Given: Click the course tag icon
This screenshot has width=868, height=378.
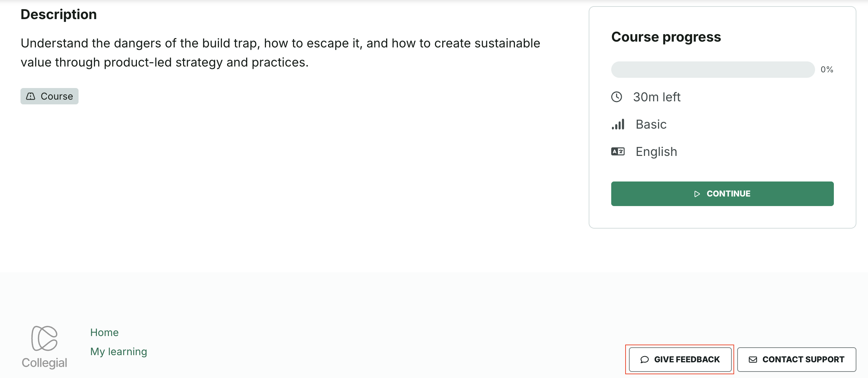Looking at the screenshot, I should tap(31, 96).
